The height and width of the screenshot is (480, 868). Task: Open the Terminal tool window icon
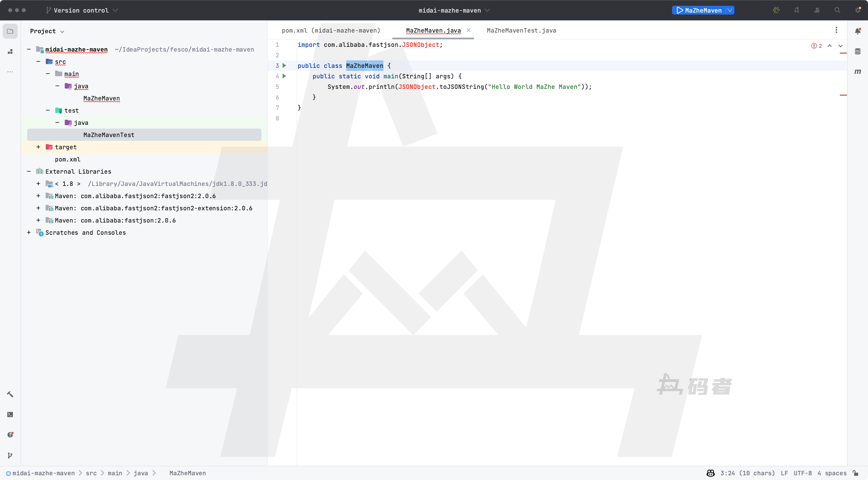[10, 415]
